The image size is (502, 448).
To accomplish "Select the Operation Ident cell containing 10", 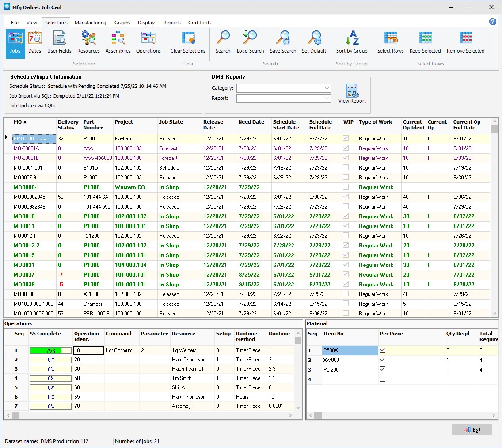I will [x=88, y=350].
